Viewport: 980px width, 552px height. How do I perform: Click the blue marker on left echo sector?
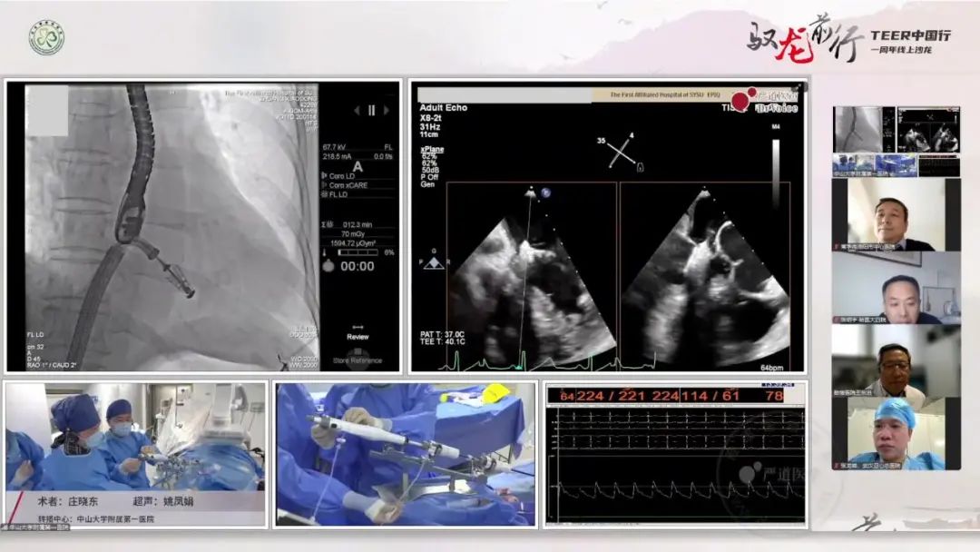[x=546, y=192]
